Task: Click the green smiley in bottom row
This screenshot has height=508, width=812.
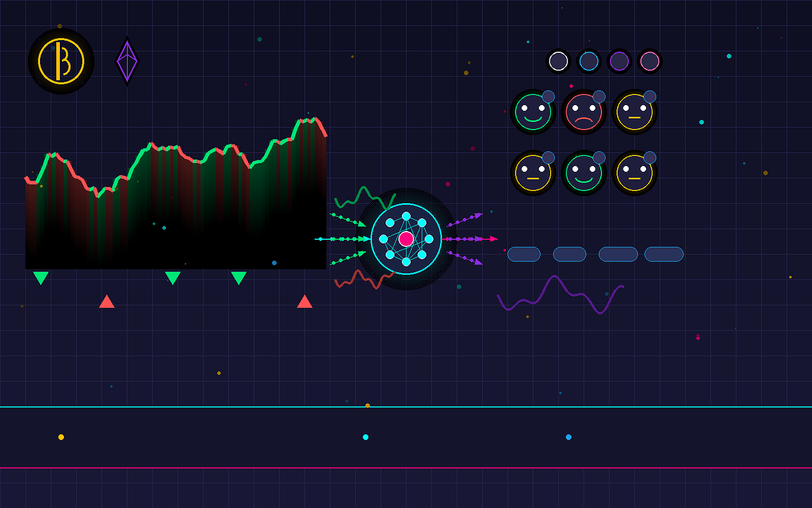Action: point(585,172)
